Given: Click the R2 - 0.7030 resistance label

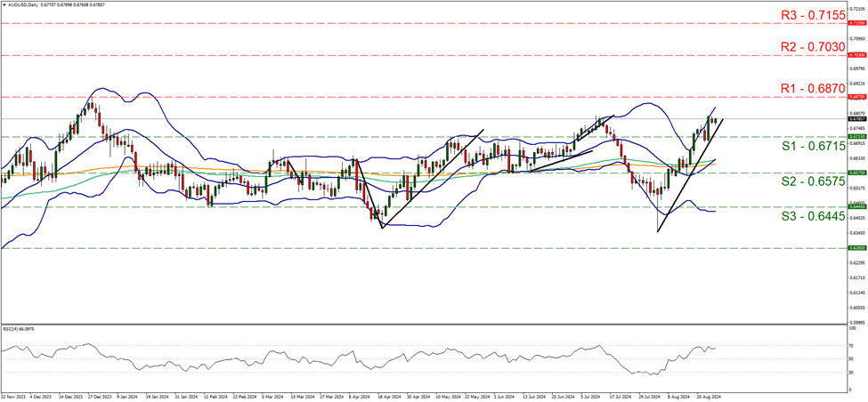Looking at the screenshot, I should (813, 47).
